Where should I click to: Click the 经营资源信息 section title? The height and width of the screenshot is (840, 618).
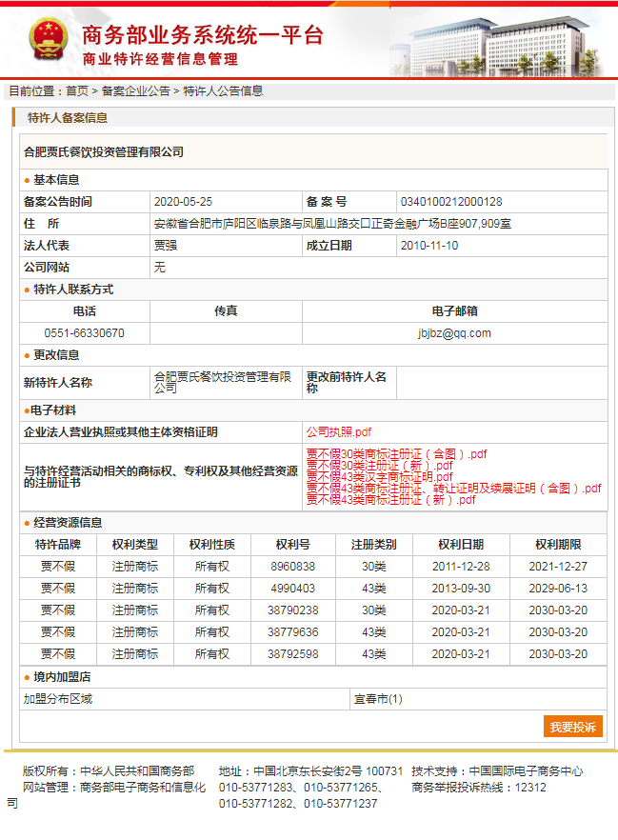pyautogui.click(x=68, y=523)
